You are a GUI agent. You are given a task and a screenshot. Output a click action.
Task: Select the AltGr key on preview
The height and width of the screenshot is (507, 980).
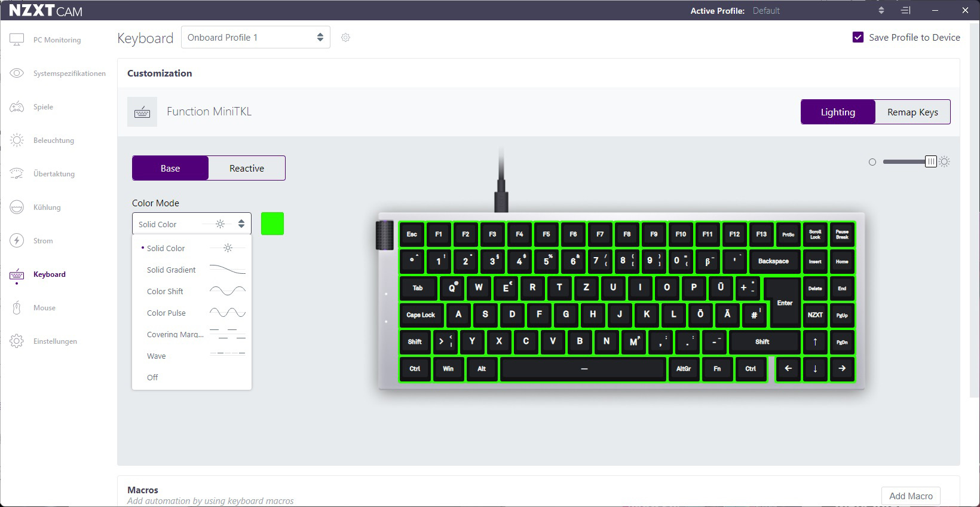pyautogui.click(x=684, y=368)
